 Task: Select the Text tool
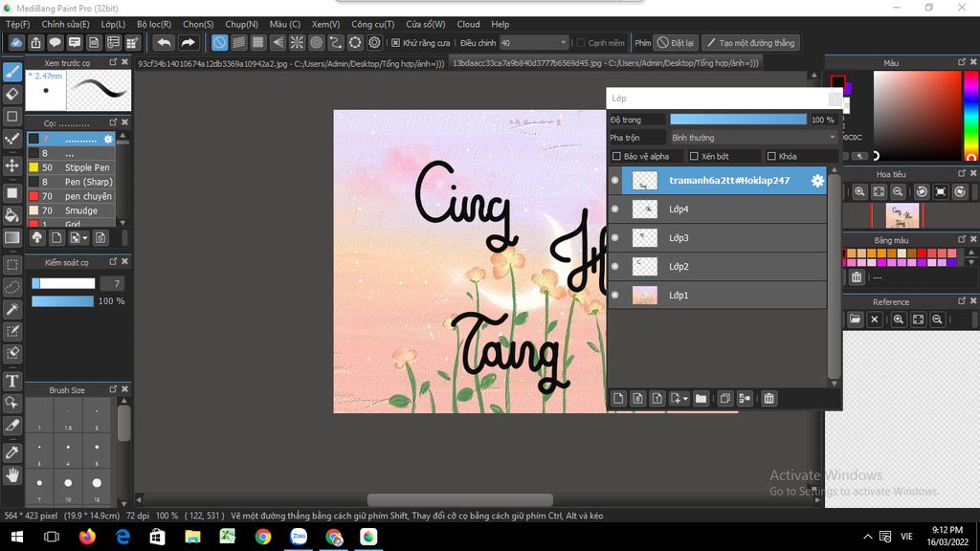tap(11, 381)
